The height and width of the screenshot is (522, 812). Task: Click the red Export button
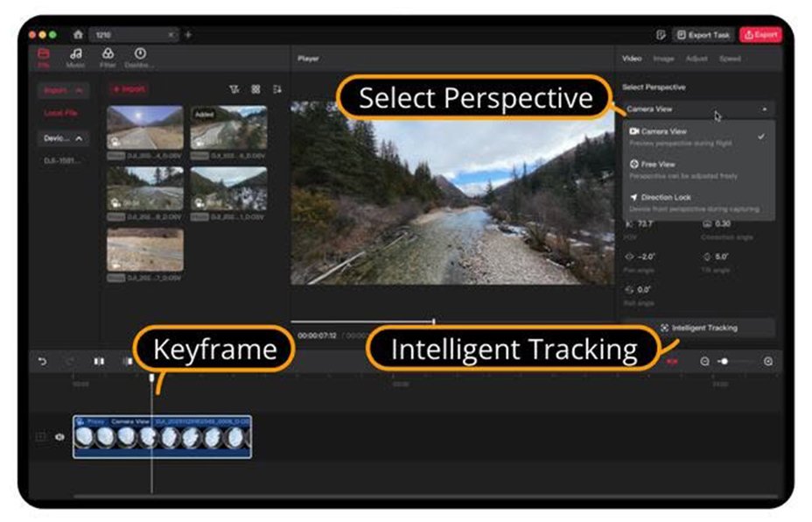click(x=760, y=35)
